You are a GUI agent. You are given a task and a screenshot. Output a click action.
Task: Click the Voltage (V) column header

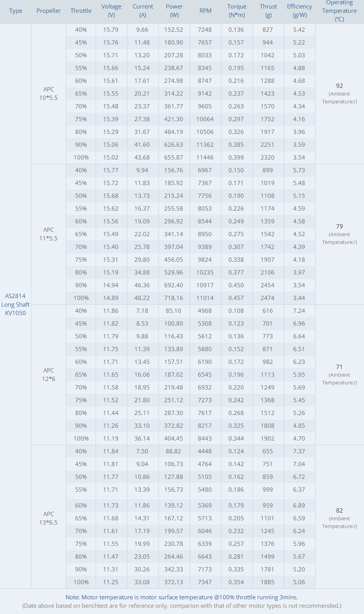112,11
